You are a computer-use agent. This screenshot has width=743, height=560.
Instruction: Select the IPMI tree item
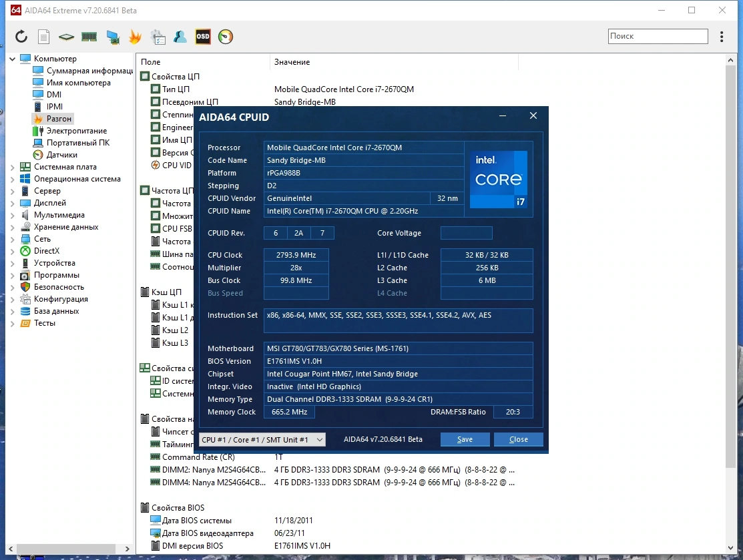click(47, 107)
